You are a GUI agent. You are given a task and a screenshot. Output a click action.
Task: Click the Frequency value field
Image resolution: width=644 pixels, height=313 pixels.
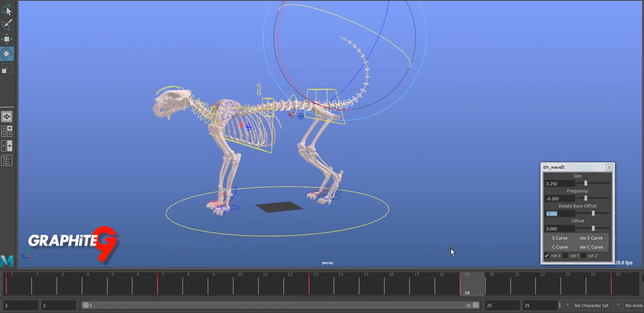pyautogui.click(x=560, y=199)
